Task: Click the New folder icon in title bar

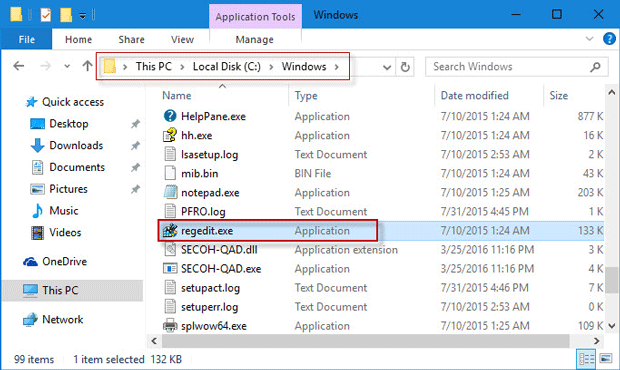Action: point(66,15)
